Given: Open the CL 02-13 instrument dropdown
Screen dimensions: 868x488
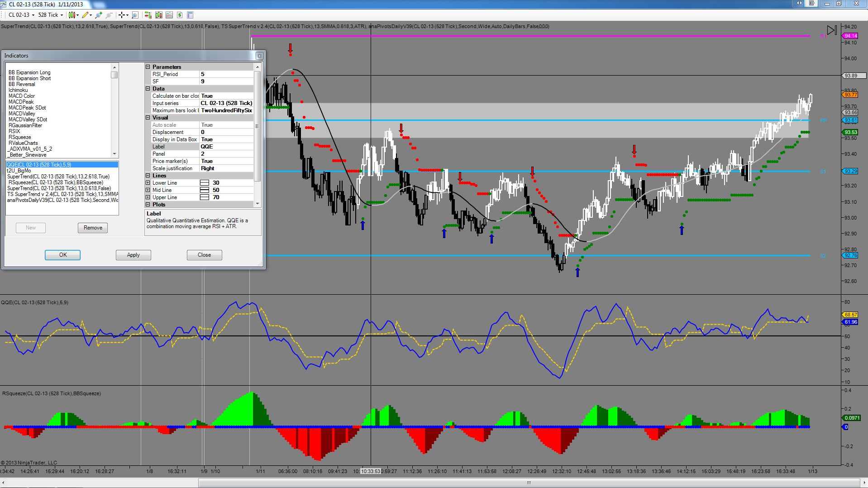Looking at the screenshot, I should (x=22, y=15).
